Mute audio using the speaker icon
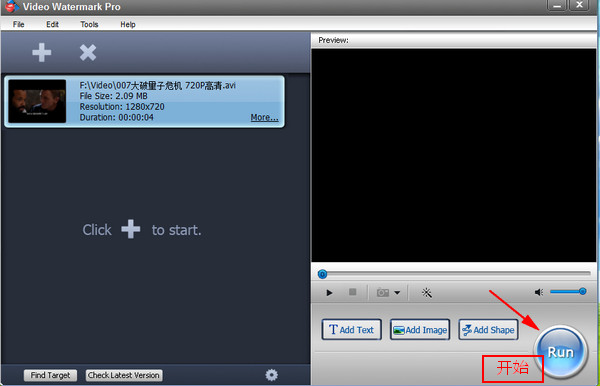 (x=539, y=292)
